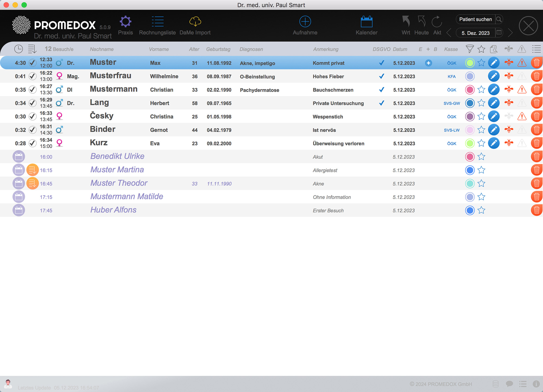
Task: Toggle DSGVO checkmark for Musterfrau
Action: [x=381, y=76]
